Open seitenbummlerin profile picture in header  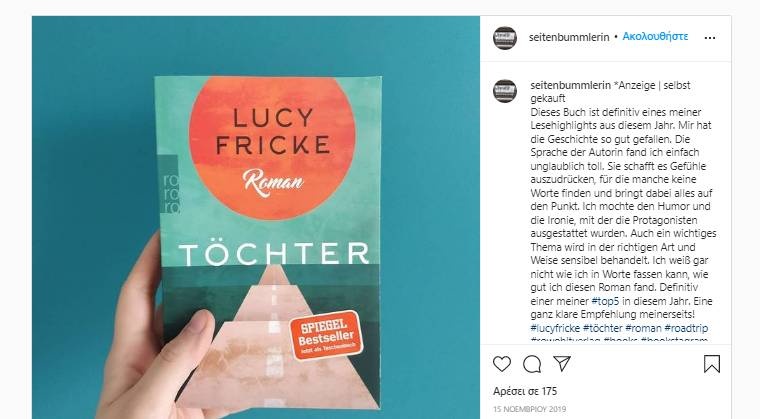(x=505, y=38)
